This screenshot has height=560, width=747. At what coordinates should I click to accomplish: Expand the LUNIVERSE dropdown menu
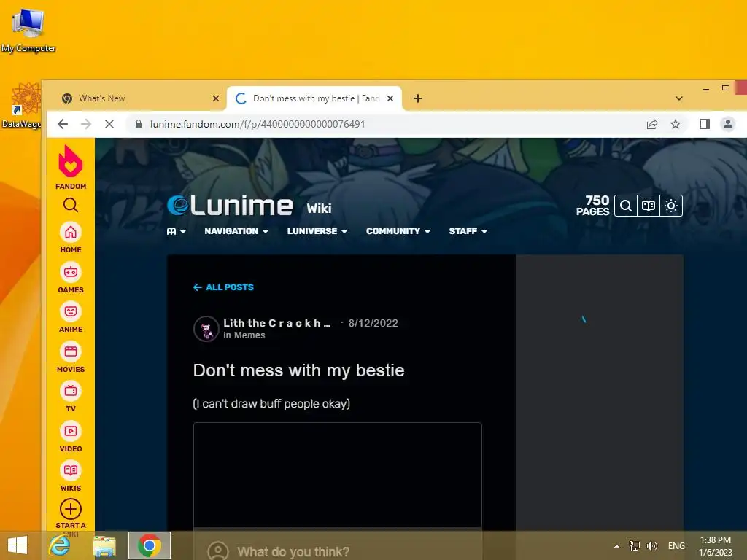317,231
